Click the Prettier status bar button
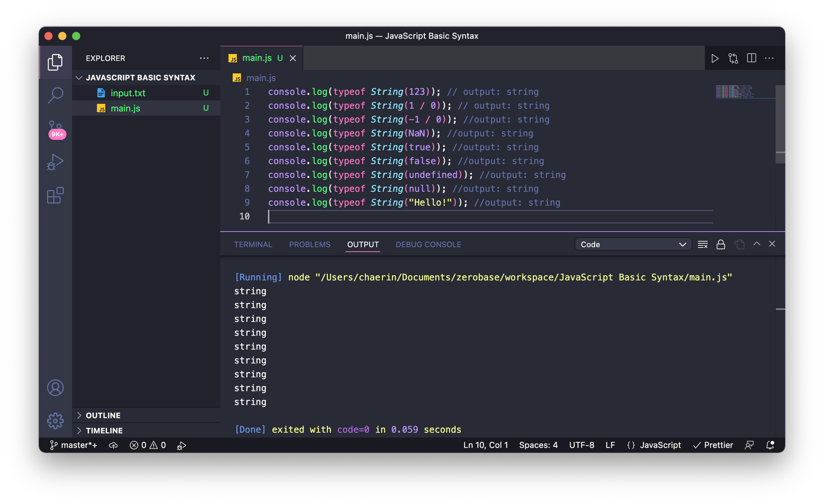Image resolution: width=824 pixels, height=504 pixels. tap(713, 445)
